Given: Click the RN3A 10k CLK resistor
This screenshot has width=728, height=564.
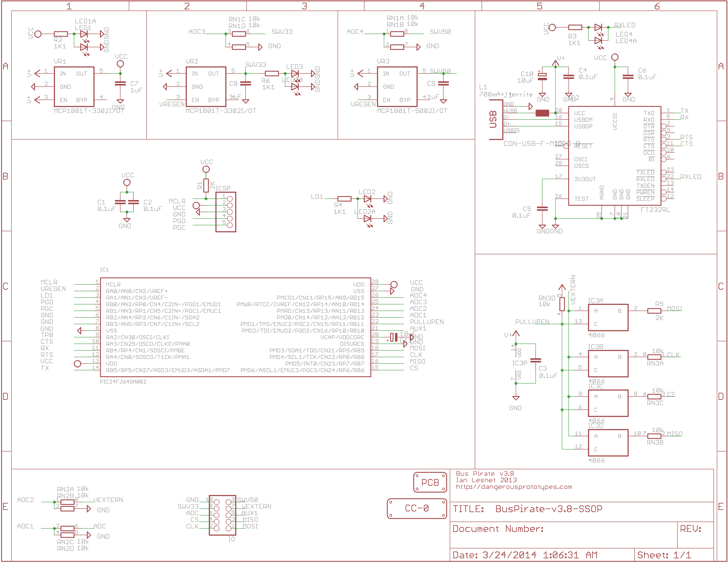Looking at the screenshot, I should (654, 357).
